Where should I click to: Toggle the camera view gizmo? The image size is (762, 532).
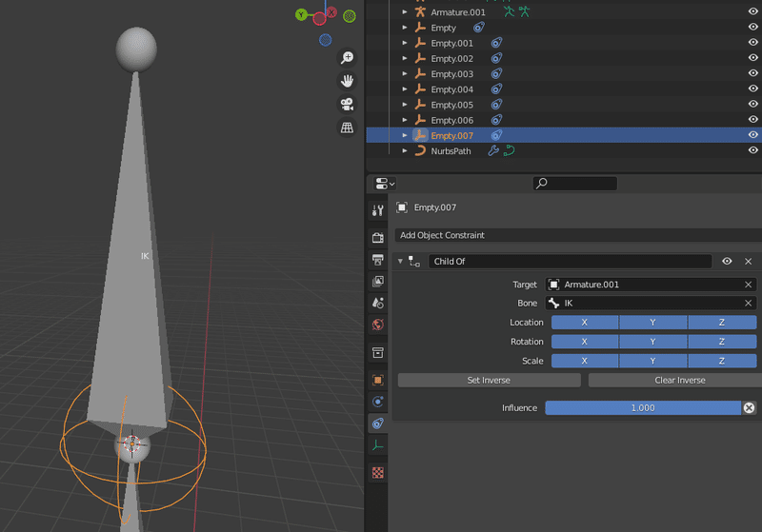[347, 104]
